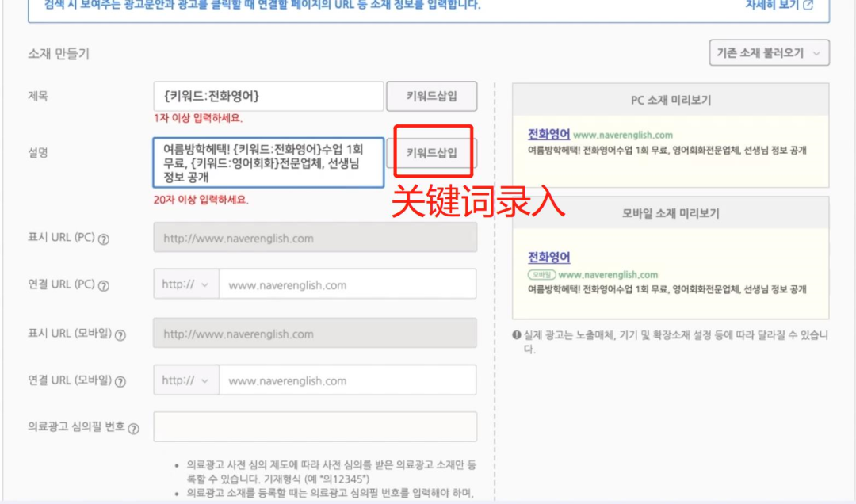Viewport: 856px width, 504px height.
Task: Open http:// protocol dropdown for 연결 URL (모바일)
Action: coord(185,380)
